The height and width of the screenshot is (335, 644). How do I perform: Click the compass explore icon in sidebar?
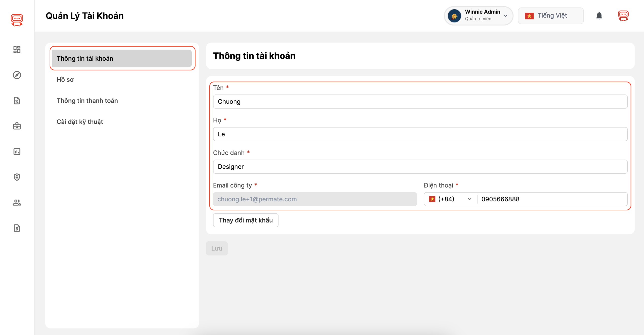(17, 75)
